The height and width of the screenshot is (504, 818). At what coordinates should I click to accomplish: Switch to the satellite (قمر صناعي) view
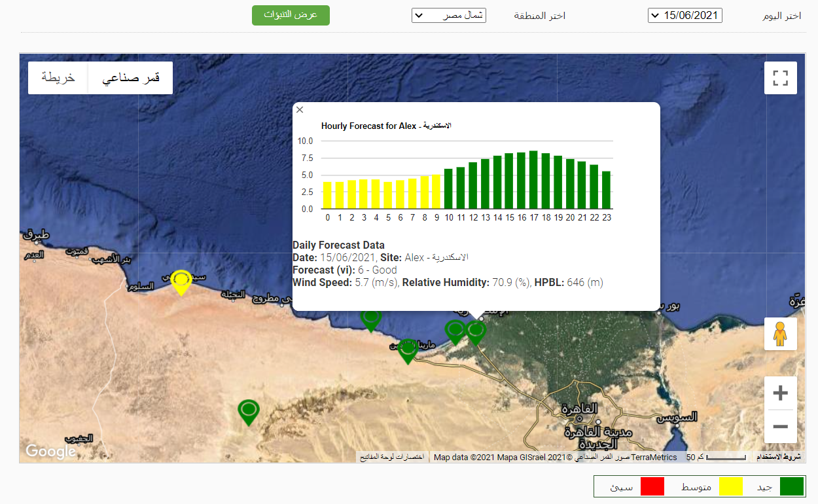click(x=130, y=78)
